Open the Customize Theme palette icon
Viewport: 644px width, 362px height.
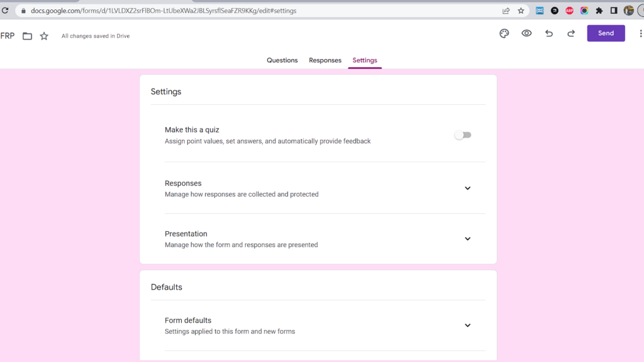pyautogui.click(x=504, y=33)
